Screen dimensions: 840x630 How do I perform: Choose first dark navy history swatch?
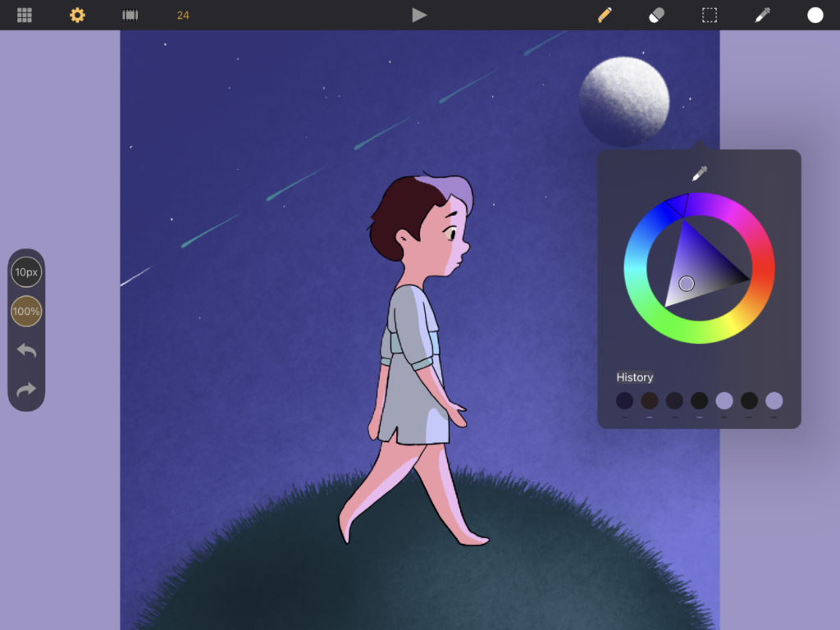click(x=624, y=400)
